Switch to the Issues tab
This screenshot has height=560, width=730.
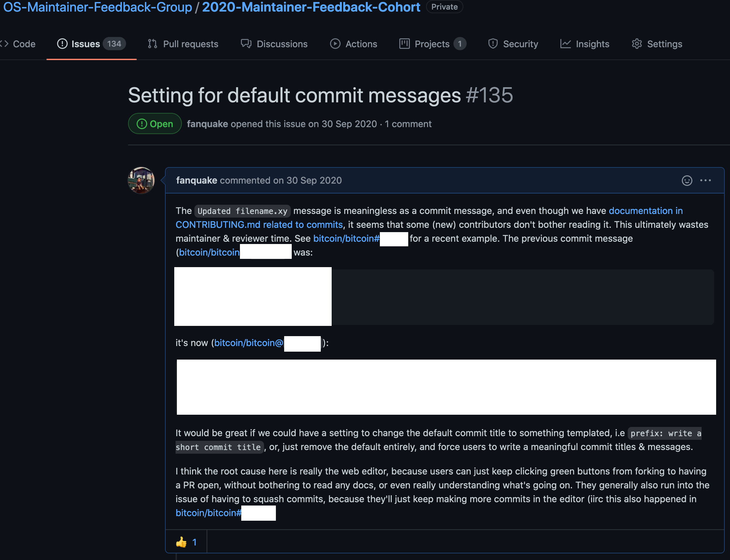(x=85, y=44)
